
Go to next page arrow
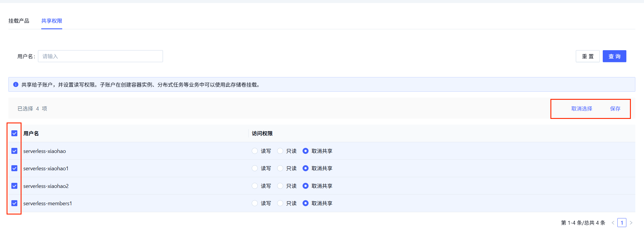click(x=631, y=223)
